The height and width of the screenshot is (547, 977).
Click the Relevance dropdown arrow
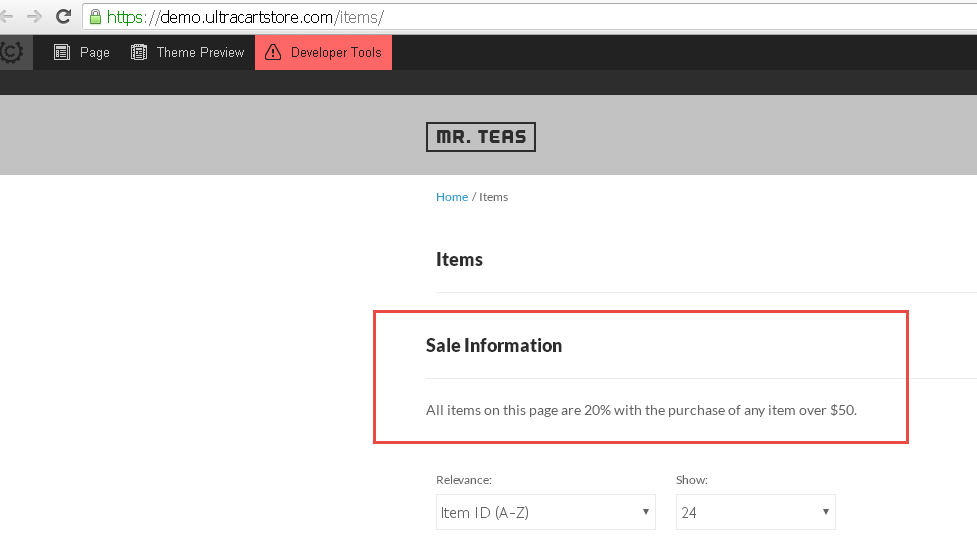(646, 511)
